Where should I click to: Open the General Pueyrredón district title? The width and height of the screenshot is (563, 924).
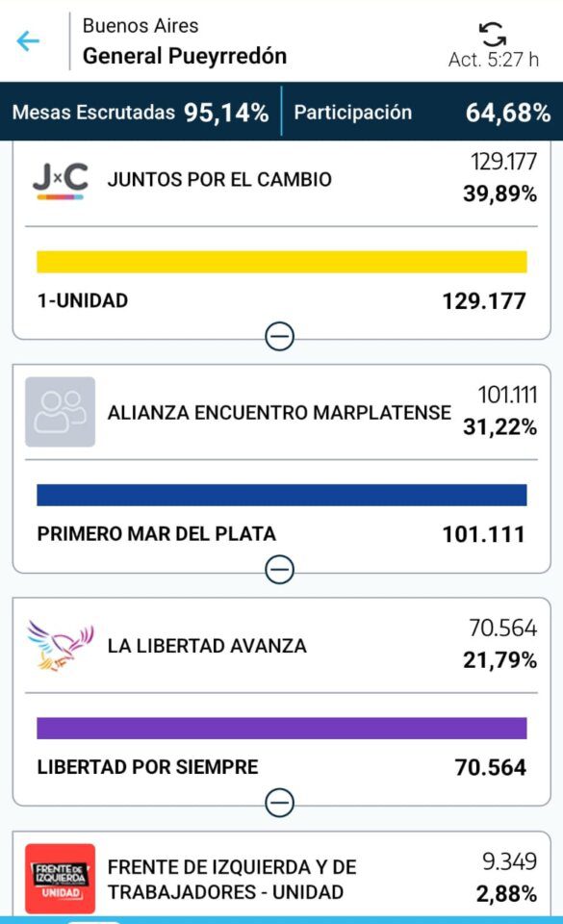tap(185, 56)
